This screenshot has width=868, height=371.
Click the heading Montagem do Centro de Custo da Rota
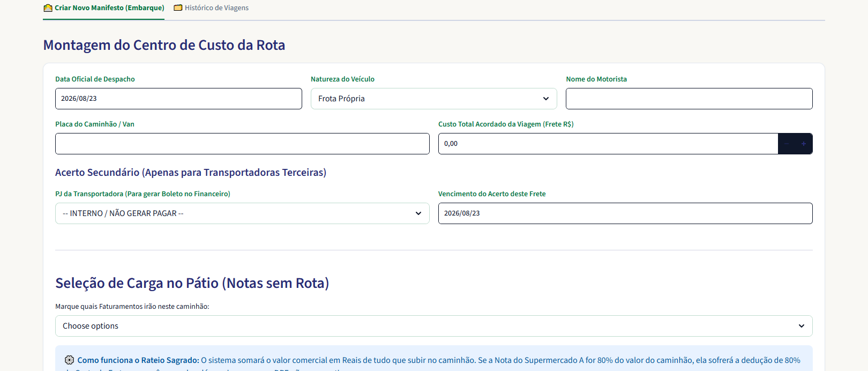tap(164, 45)
